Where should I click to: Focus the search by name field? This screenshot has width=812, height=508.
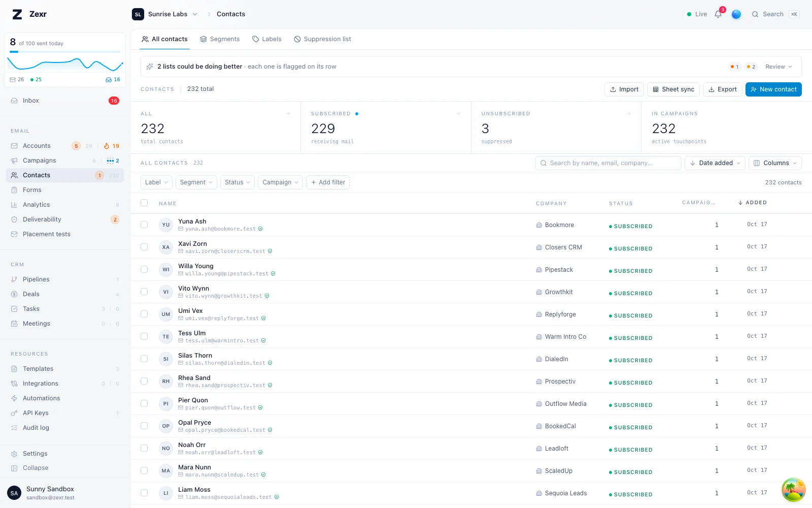click(608, 163)
